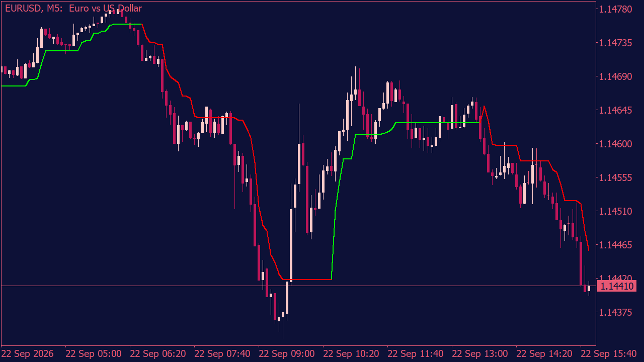Click the 1.14735 price axis label
The height and width of the screenshot is (362, 644).
616,43
